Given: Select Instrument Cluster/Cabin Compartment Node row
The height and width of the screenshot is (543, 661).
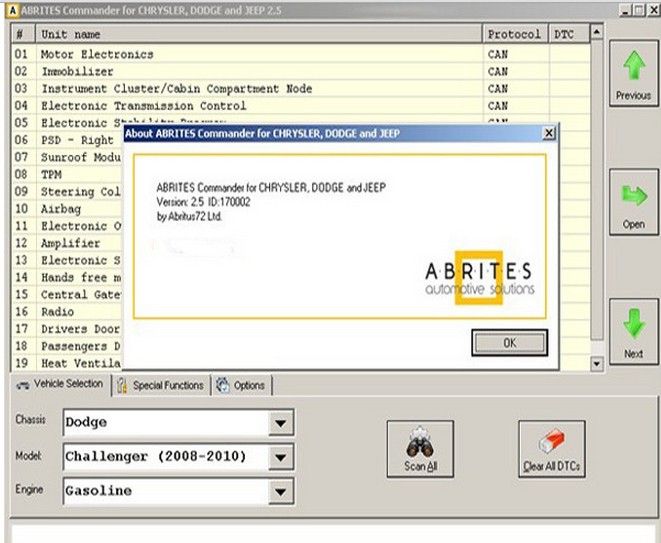Looking at the screenshot, I should [301, 89].
